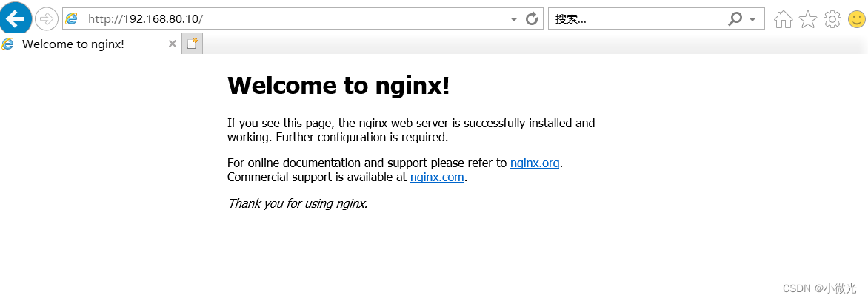This screenshot has width=868, height=301.
Task: Expand the address bar history dropdown
Action: tap(514, 19)
